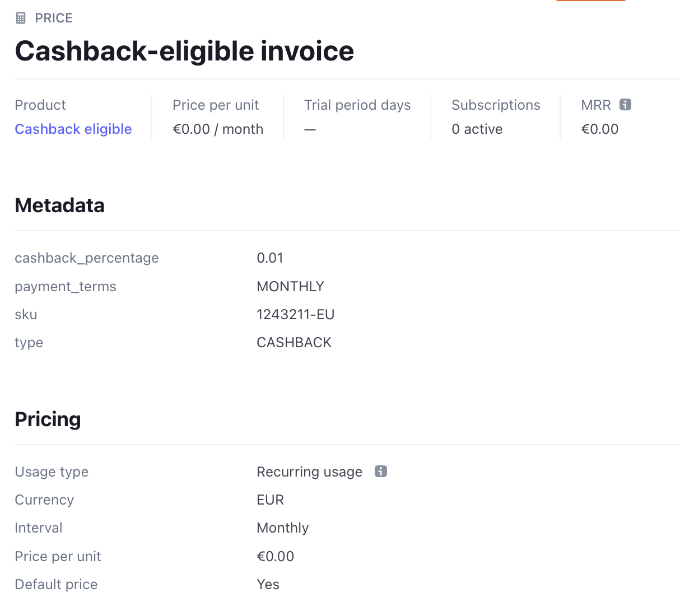This screenshot has height=616, width=680.
Task: Click the usage type information badge
Action: coord(380,472)
